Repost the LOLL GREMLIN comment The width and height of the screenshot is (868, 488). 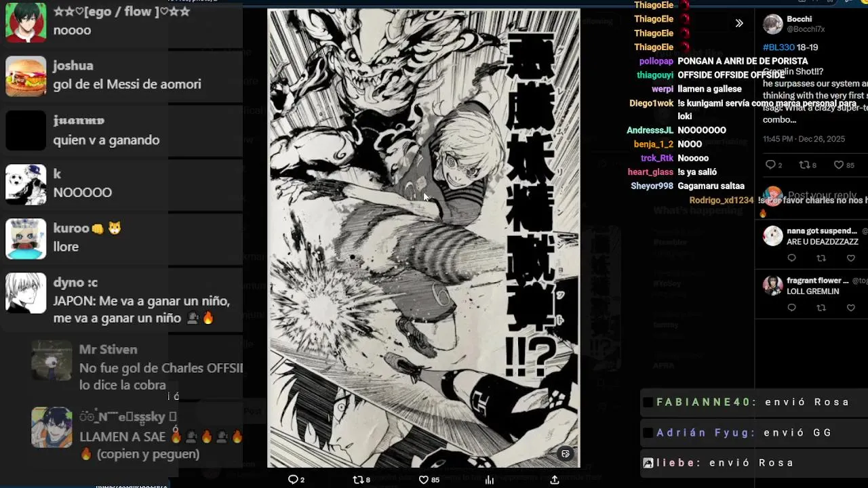[x=821, y=308]
